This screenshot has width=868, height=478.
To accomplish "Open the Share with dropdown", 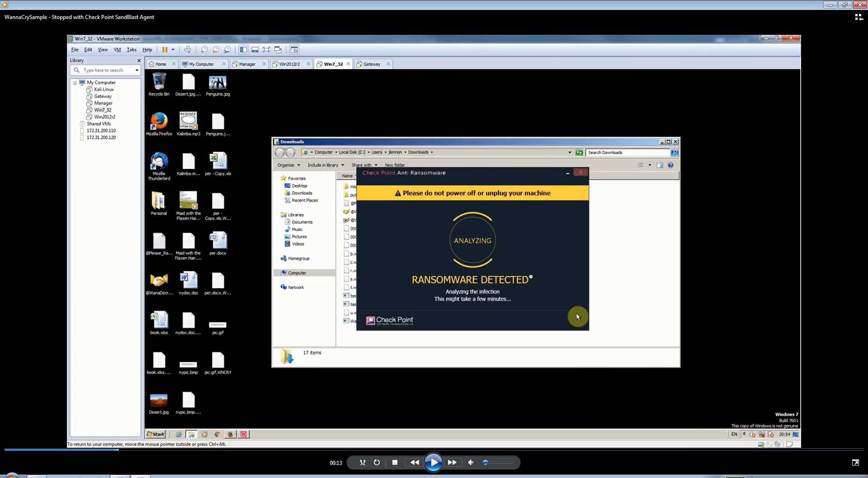I will [x=364, y=165].
